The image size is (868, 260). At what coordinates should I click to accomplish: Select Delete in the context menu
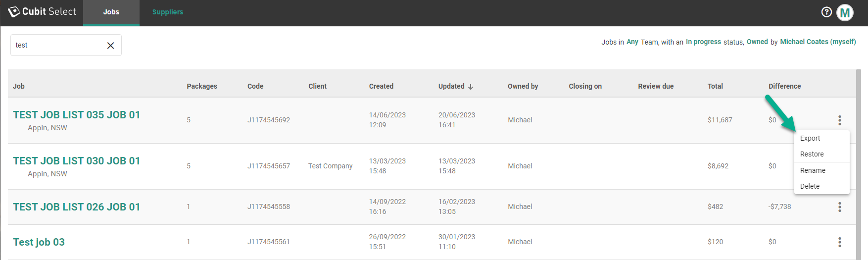pyautogui.click(x=810, y=186)
